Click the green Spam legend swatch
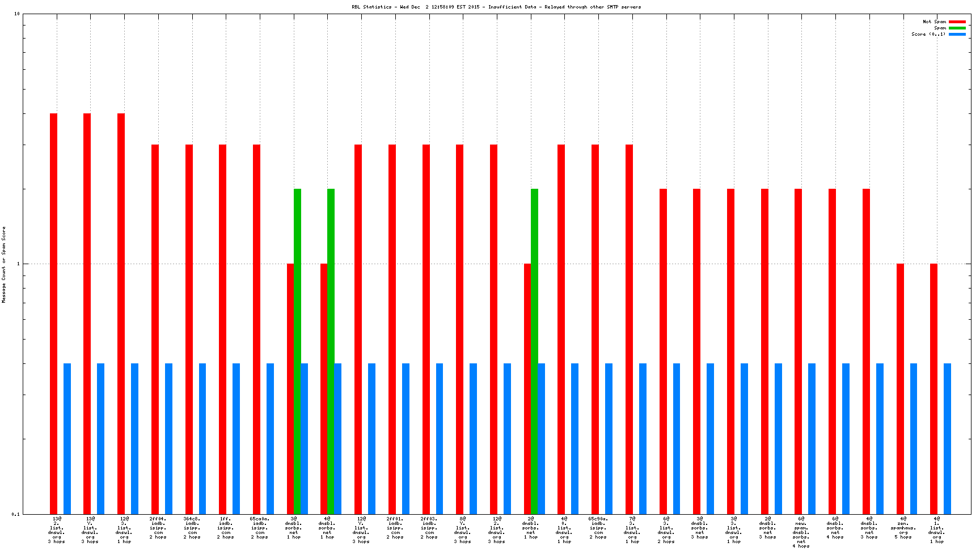980x551 pixels. coord(957,28)
